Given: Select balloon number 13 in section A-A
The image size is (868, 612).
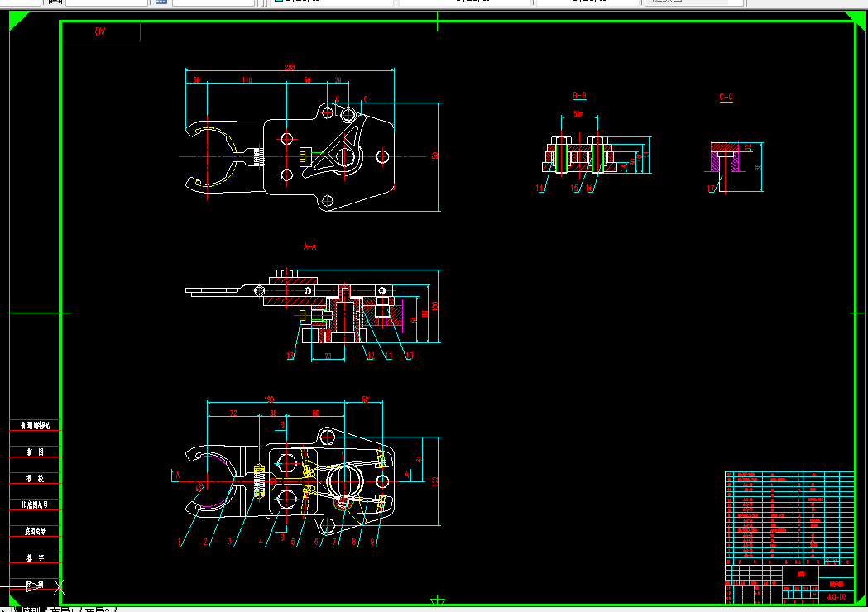Looking at the screenshot, I should 290,356.
